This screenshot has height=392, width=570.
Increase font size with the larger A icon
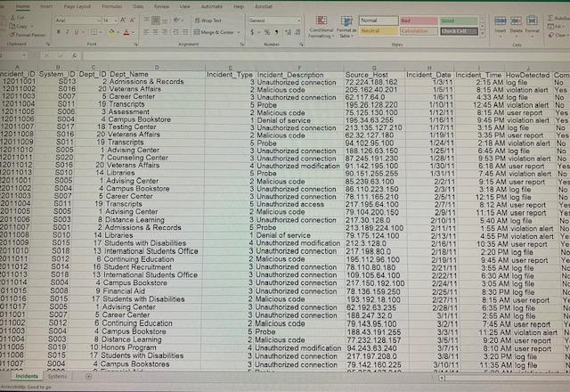pos(123,20)
